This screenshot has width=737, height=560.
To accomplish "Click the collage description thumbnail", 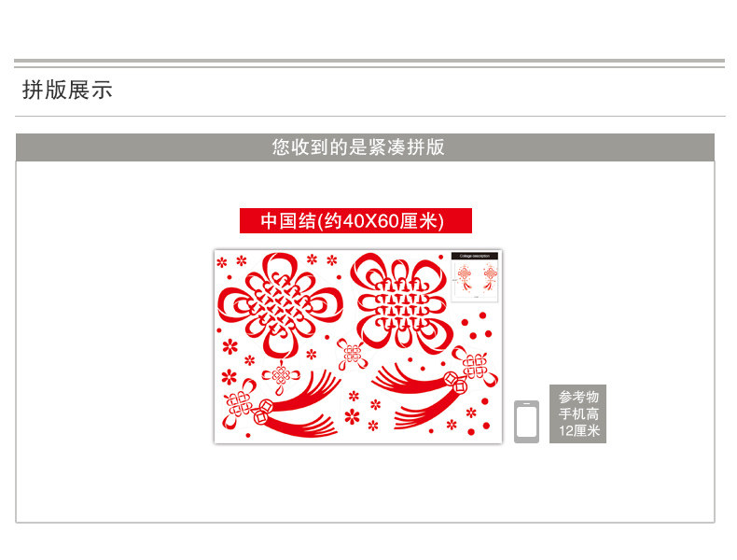I will [474, 276].
